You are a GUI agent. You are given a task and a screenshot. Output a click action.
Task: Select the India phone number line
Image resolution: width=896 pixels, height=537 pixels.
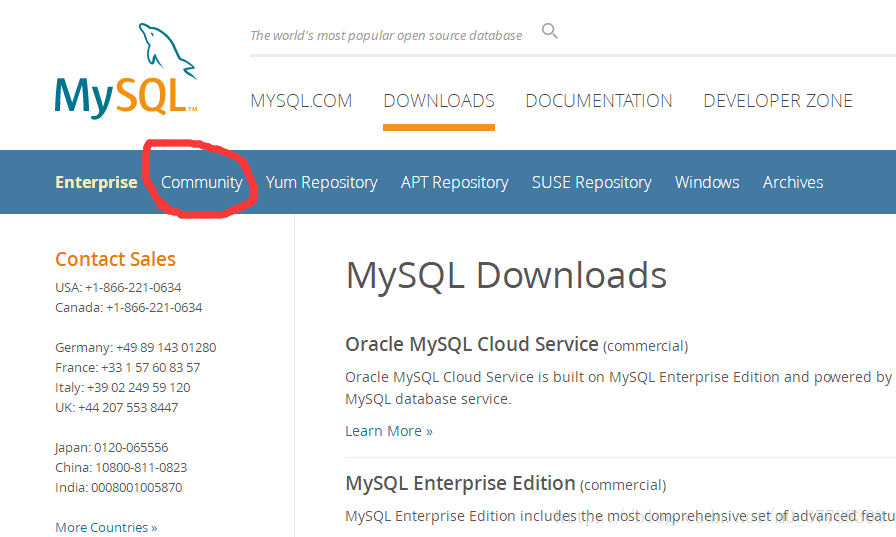[x=119, y=487]
